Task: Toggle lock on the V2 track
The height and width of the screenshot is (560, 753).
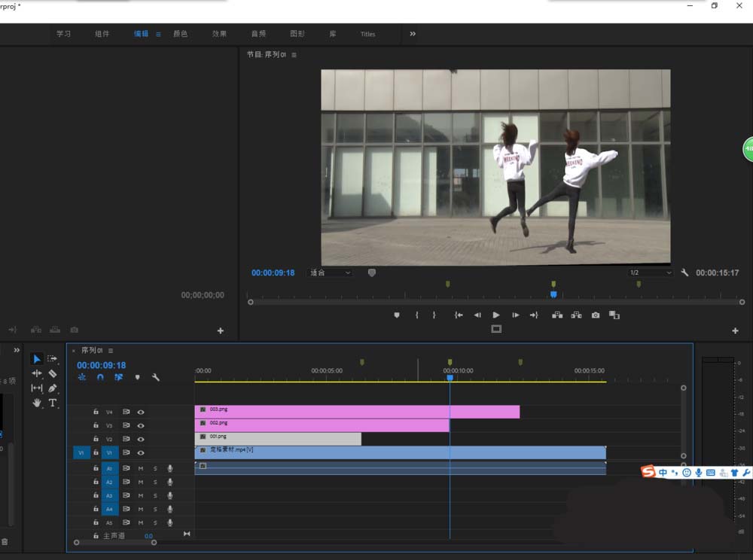Action: click(x=96, y=440)
